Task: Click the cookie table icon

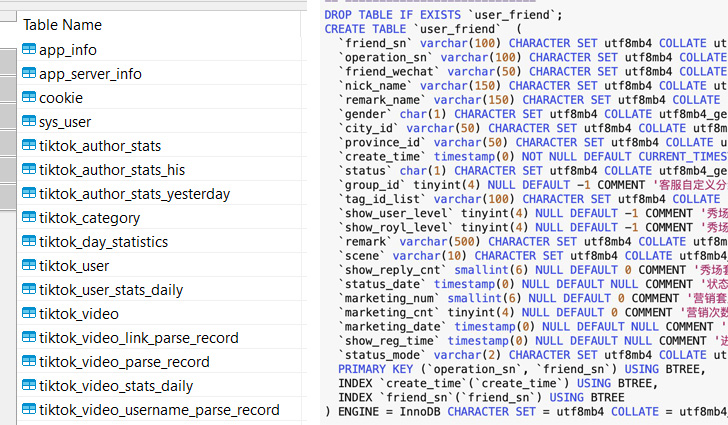Action: [x=29, y=98]
